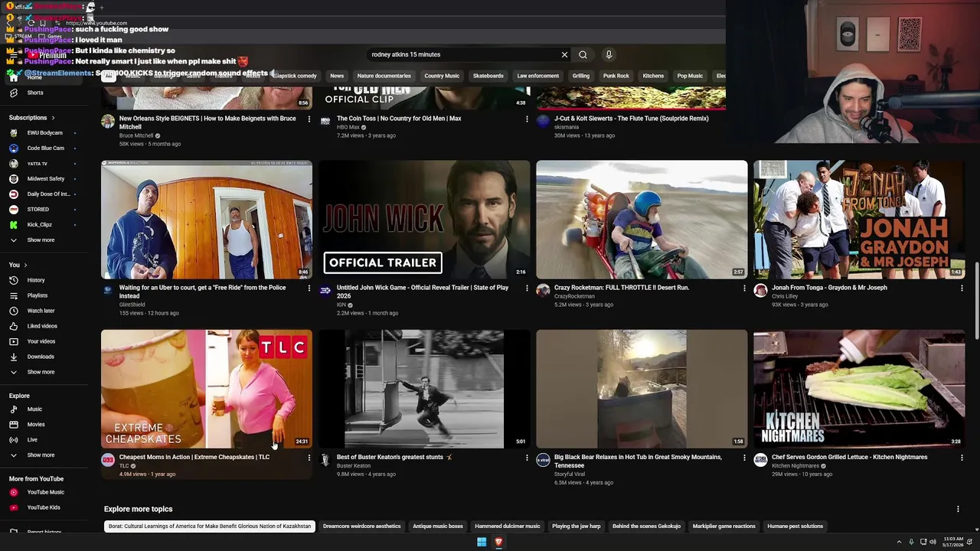
Task: Open the Borat topic chip
Action: (210, 527)
